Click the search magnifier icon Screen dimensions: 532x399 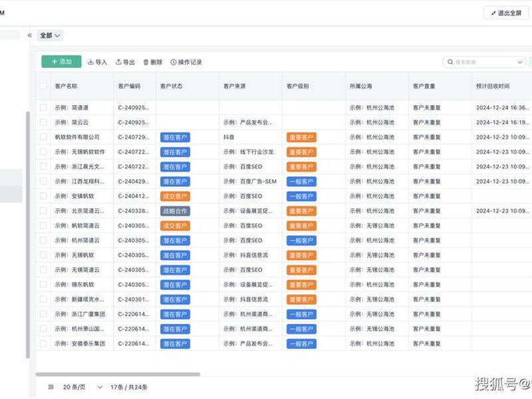(x=450, y=62)
